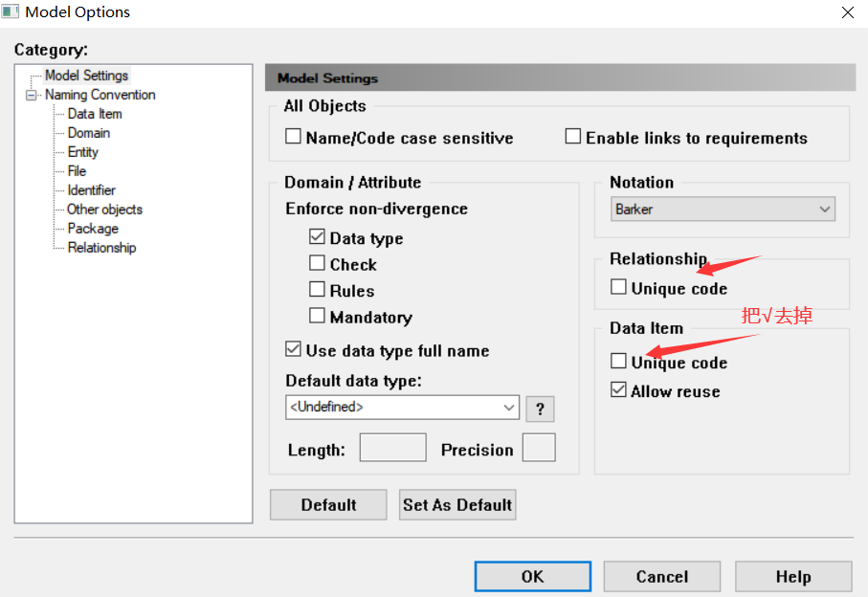Click the Model Settings header bar
Image resolution: width=868 pixels, height=597 pixels.
click(x=560, y=77)
